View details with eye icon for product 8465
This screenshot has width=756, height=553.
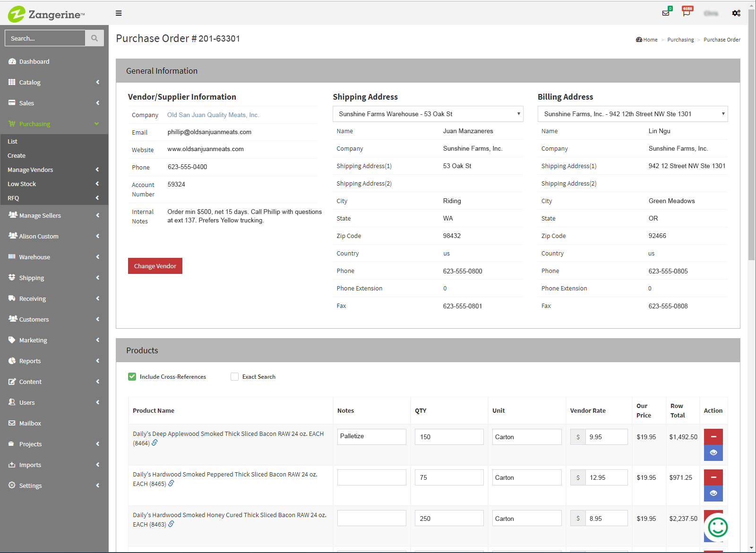713,493
